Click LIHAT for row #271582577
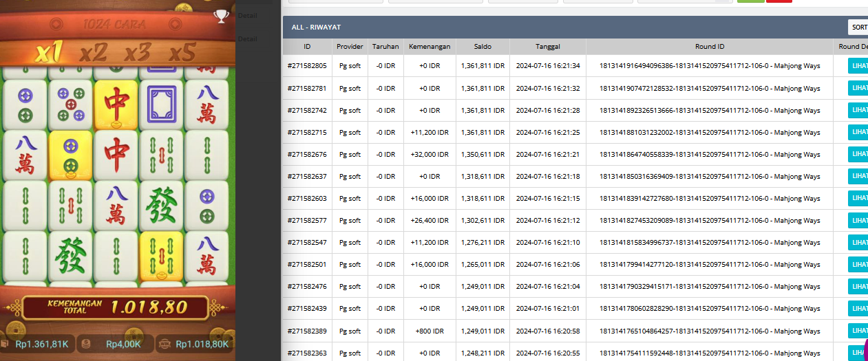This screenshot has width=868, height=361. (x=858, y=220)
